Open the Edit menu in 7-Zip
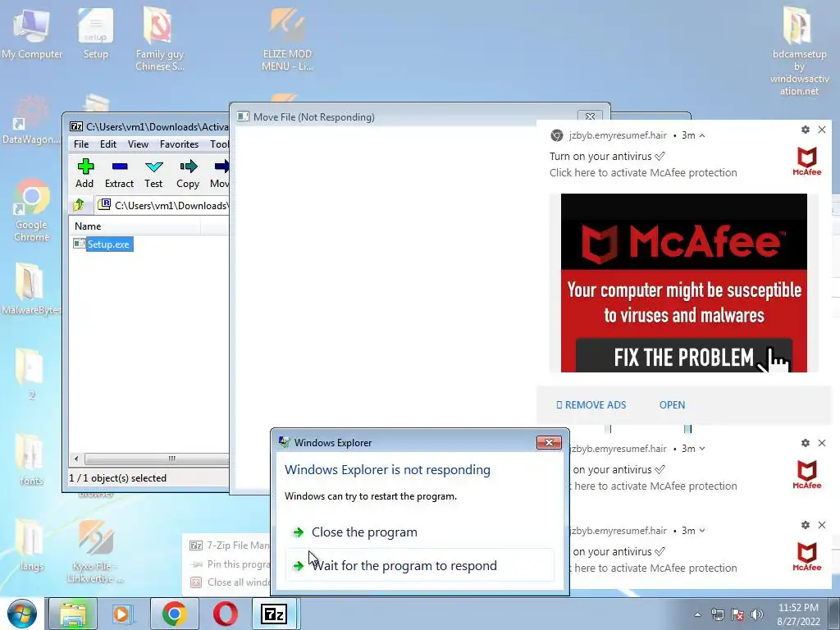Viewport: 840px width, 630px height. point(108,144)
